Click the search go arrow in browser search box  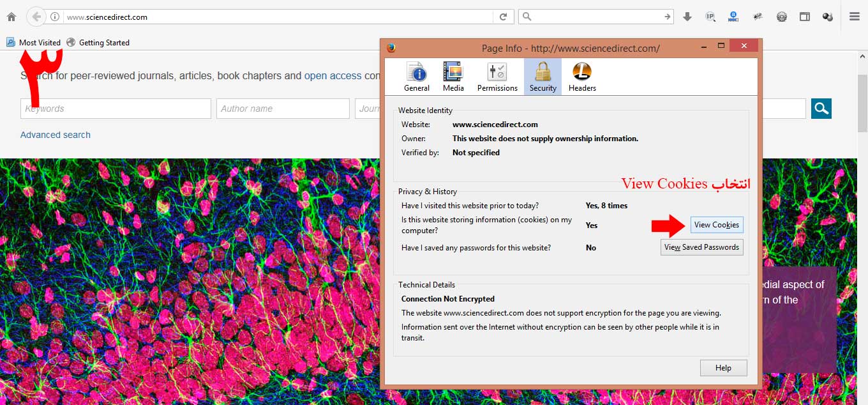(667, 17)
